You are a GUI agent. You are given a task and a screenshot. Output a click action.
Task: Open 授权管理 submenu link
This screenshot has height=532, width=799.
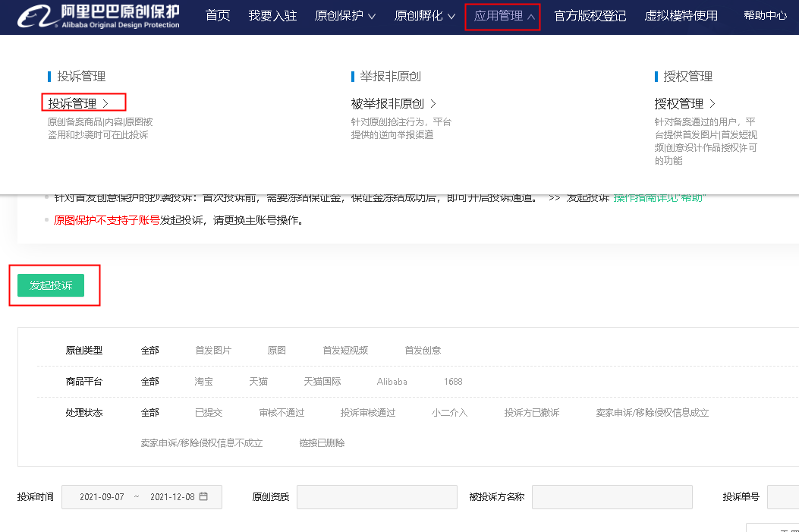(x=685, y=103)
